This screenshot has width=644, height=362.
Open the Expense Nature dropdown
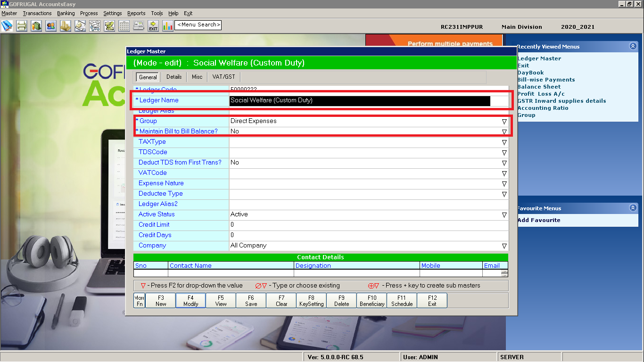(504, 183)
